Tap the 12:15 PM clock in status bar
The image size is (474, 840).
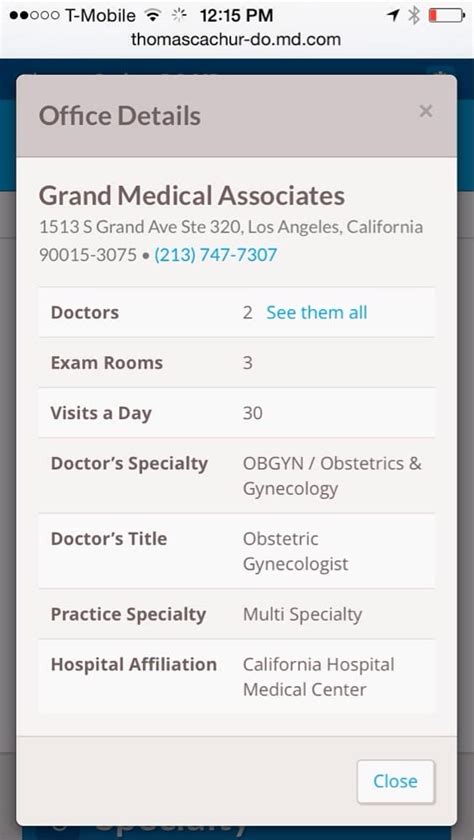[x=236, y=16]
